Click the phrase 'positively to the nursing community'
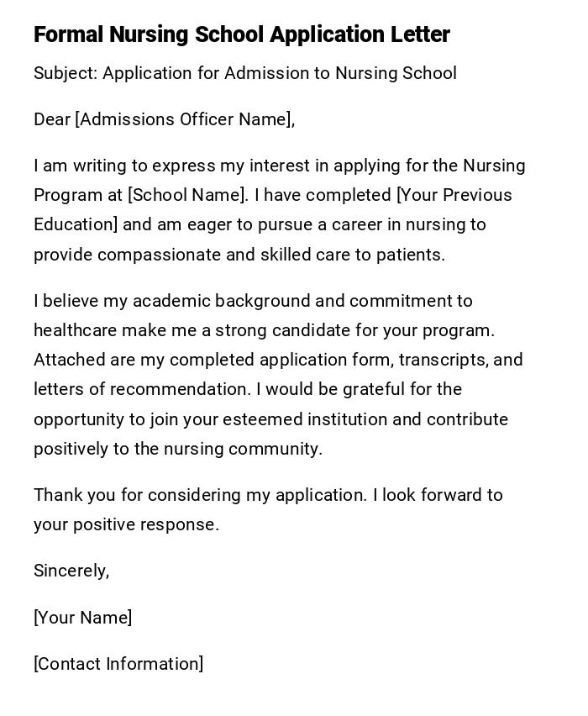 tap(177, 449)
